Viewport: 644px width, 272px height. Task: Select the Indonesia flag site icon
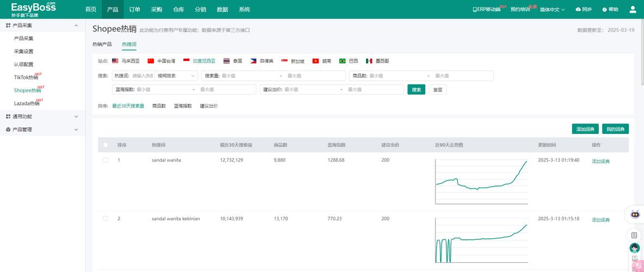click(x=187, y=61)
